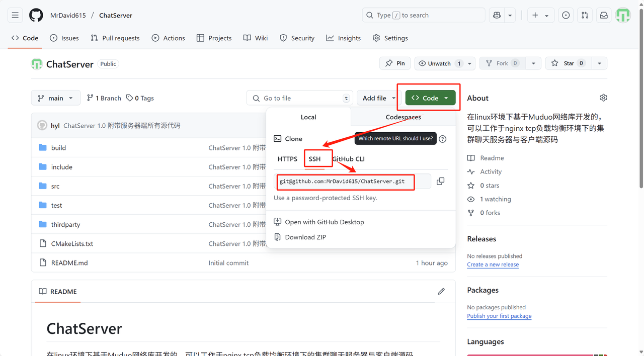
Task: Choose Download ZIP
Action: pos(300,237)
